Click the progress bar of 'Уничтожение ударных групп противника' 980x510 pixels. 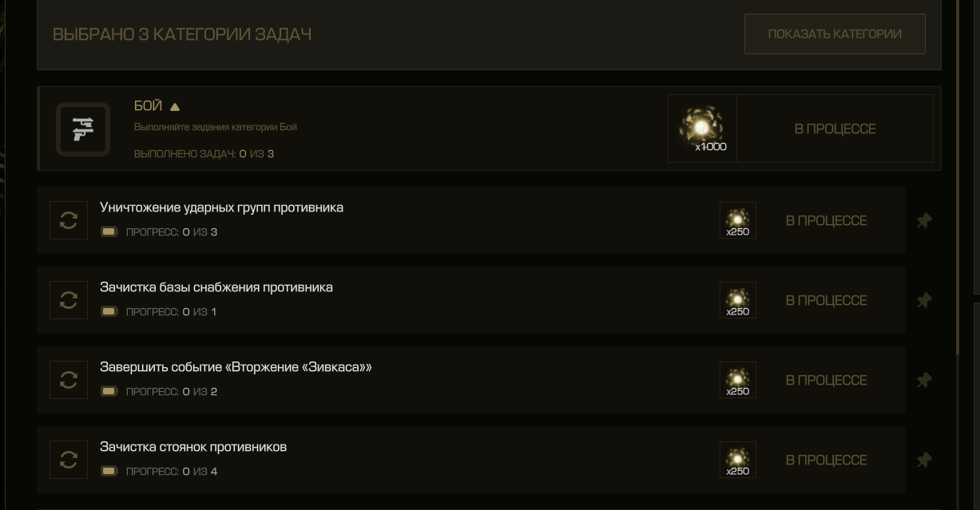tap(109, 231)
